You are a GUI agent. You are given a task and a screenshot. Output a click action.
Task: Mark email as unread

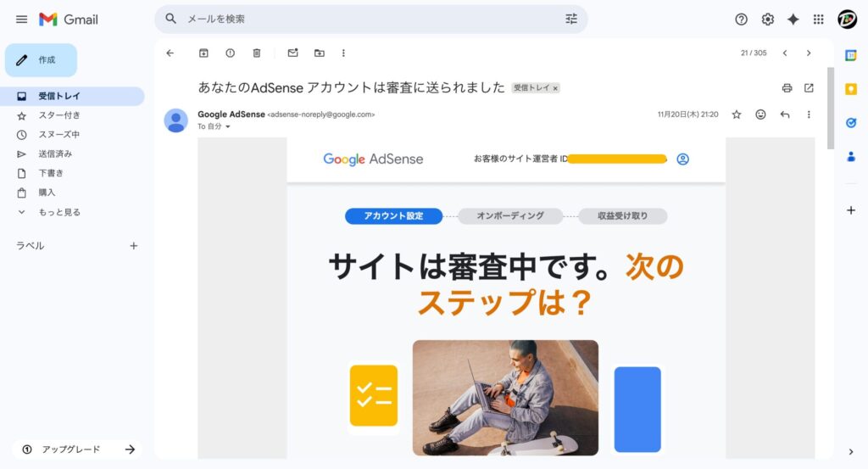[x=292, y=53]
